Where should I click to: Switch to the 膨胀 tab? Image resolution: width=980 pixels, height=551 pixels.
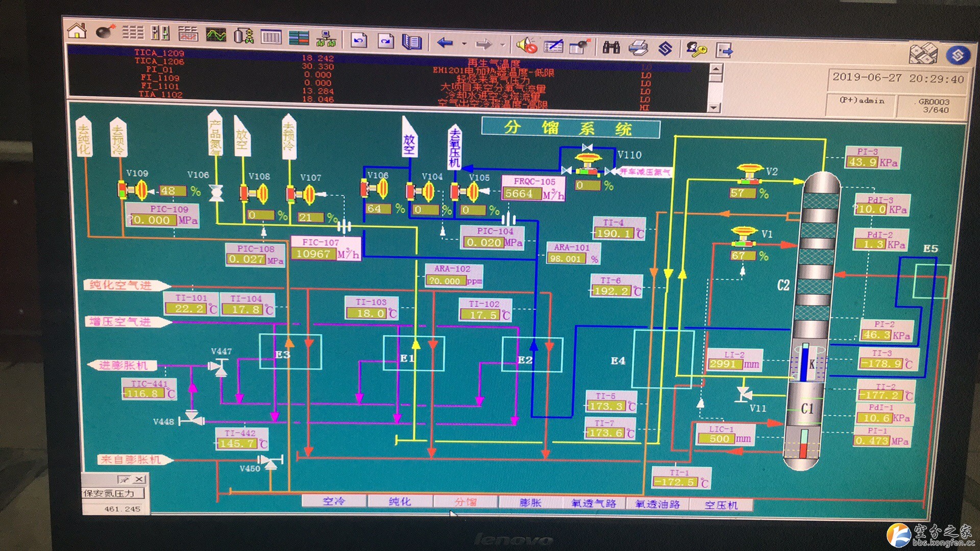pyautogui.click(x=530, y=503)
